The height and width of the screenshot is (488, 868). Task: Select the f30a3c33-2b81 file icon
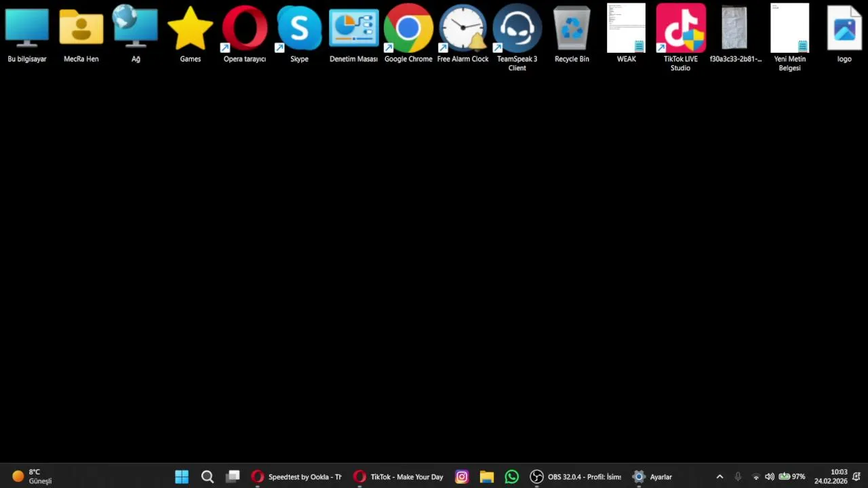pyautogui.click(x=735, y=34)
